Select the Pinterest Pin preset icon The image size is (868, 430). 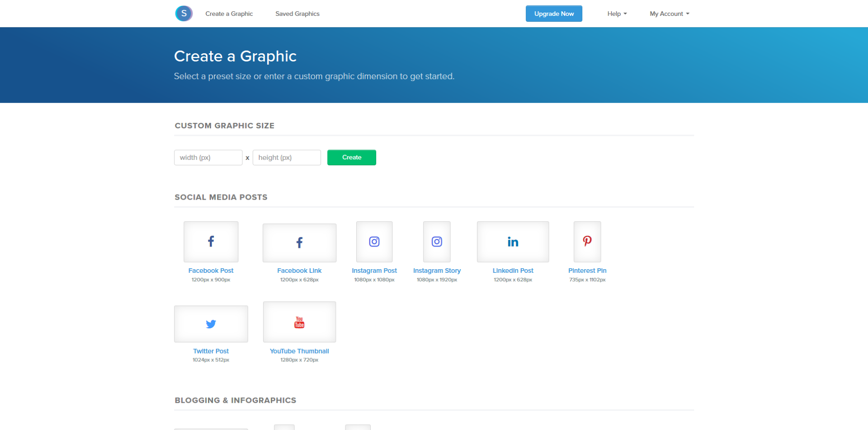point(587,242)
